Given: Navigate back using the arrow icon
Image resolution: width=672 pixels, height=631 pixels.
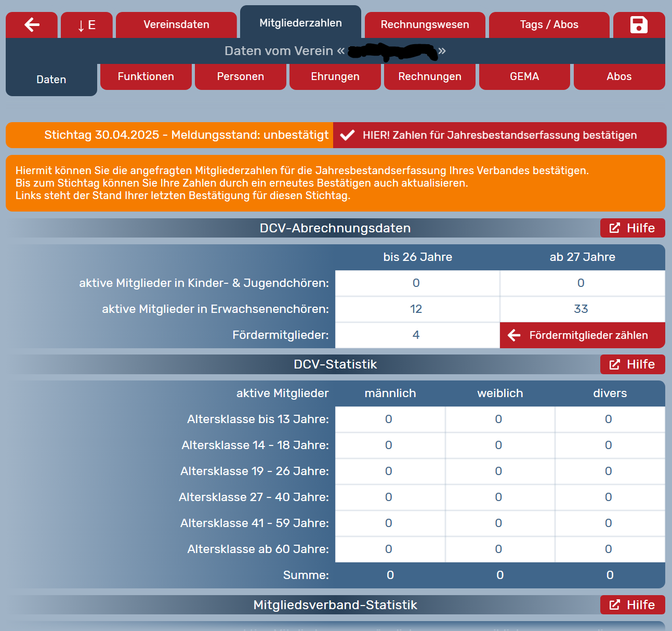Looking at the screenshot, I should coord(31,24).
